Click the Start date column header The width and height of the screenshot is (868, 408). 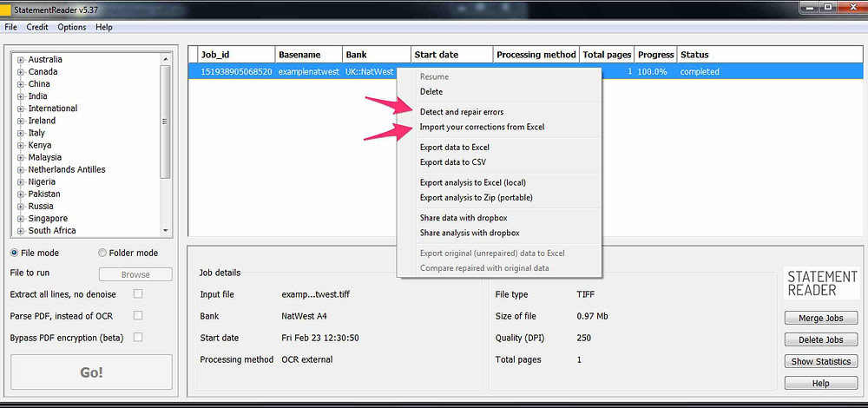pos(451,55)
